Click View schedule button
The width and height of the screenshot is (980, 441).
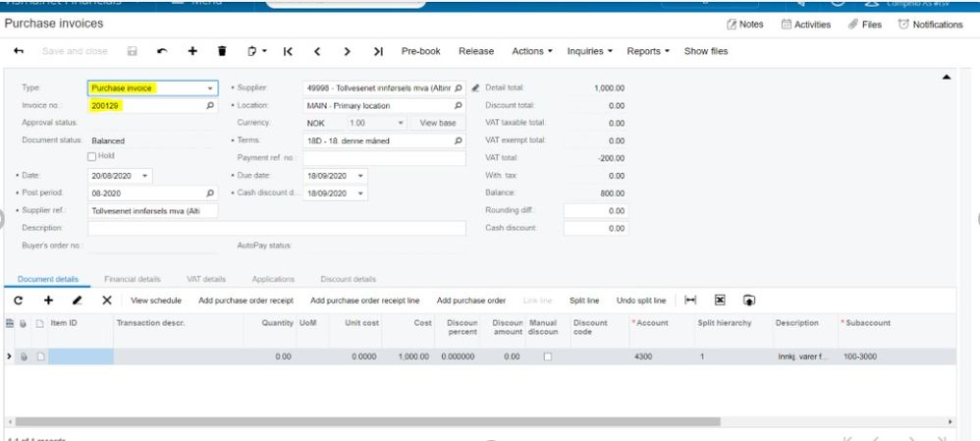coord(155,301)
